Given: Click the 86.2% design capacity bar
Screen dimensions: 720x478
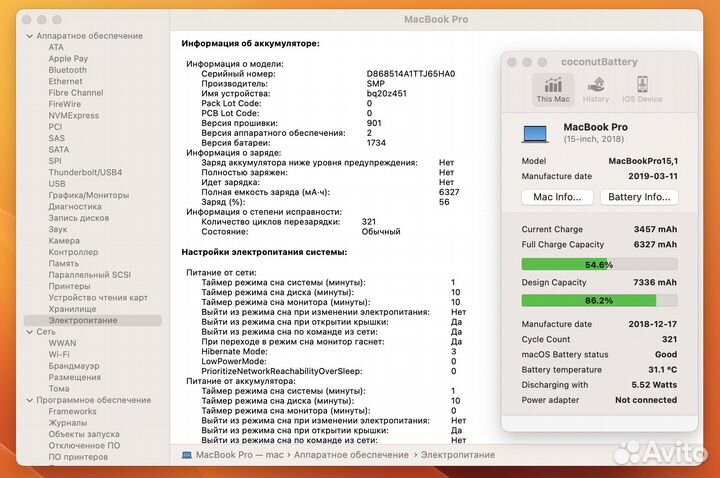Looking at the screenshot, I should (600, 300).
